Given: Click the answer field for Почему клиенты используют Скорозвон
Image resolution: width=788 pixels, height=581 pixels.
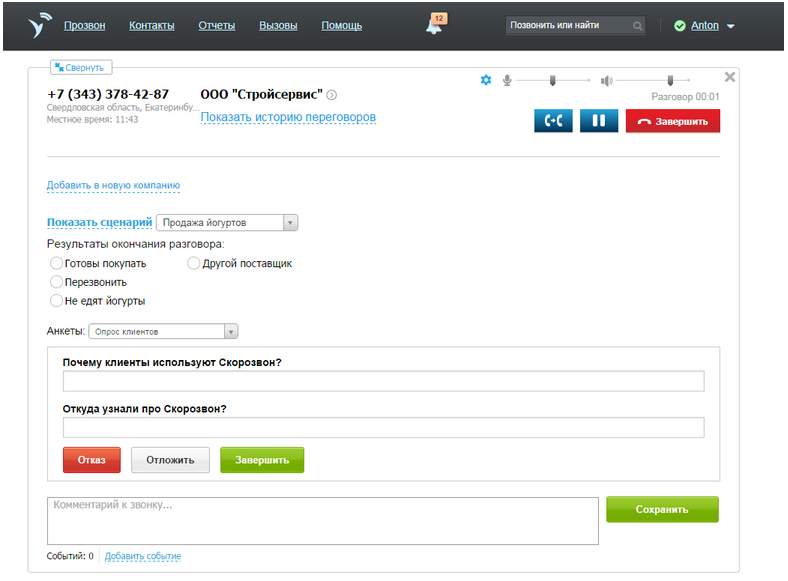Looking at the screenshot, I should (x=383, y=381).
